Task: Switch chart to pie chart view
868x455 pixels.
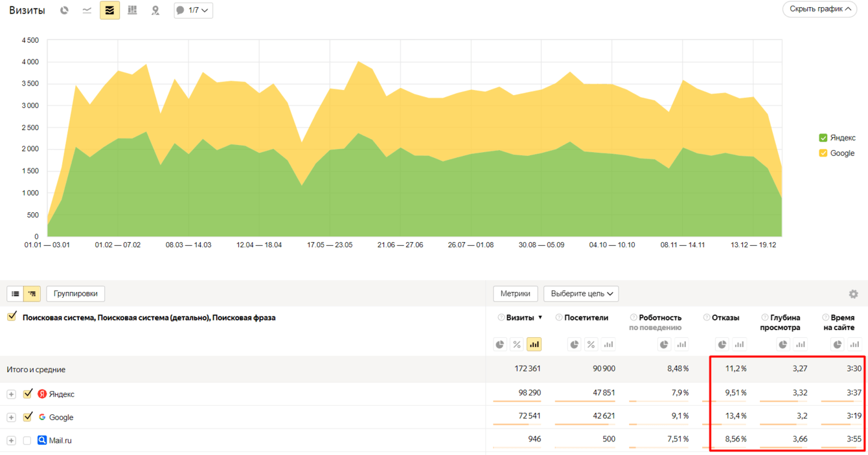Action: click(x=64, y=10)
